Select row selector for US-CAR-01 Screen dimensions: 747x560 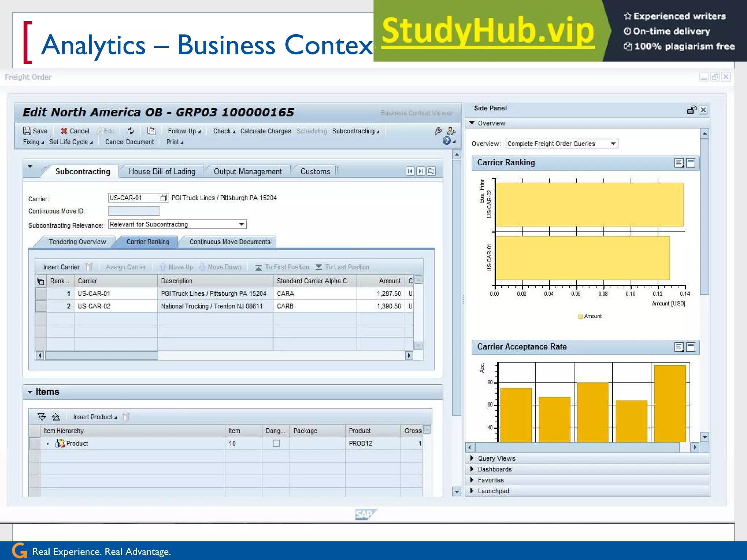point(41,293)
